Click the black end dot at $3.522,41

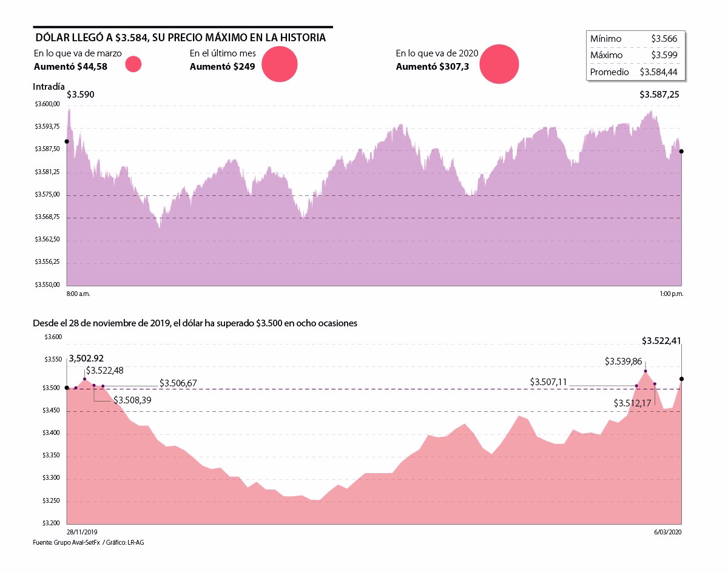(x=682, y=379)
